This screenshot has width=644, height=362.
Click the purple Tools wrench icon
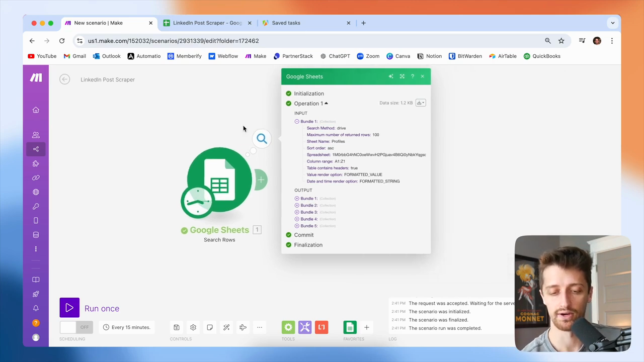[x=305, y=327]
